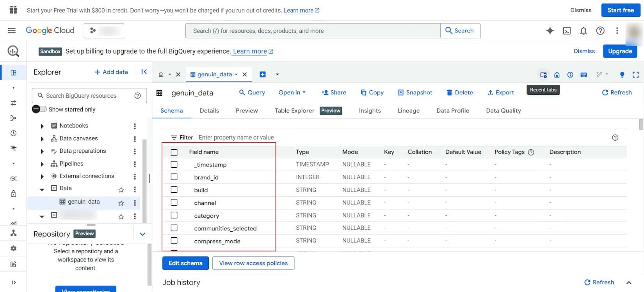Click the Search BigQuery resources field
This screenshot has width=644, height=292.
coord(89,95)
